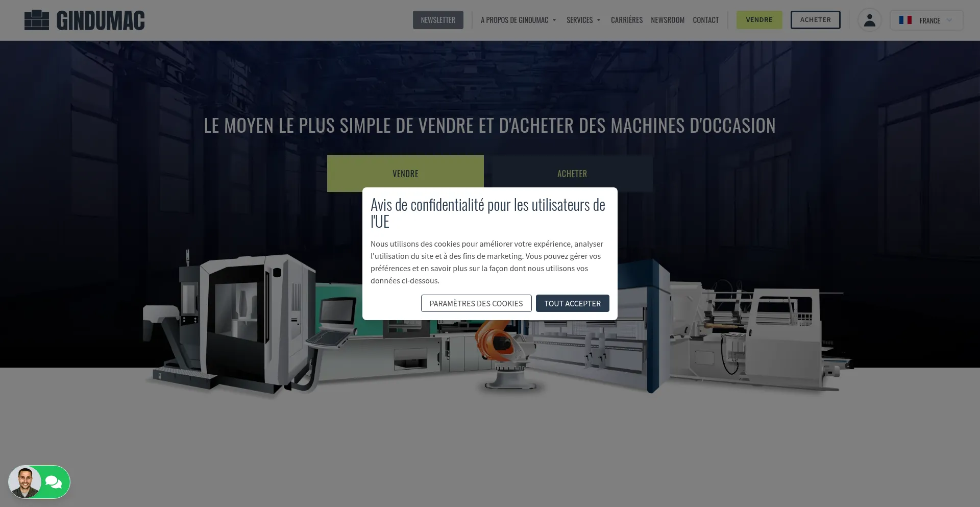The width and height of the screenshot is (980, 507).
Task: Click the French flag icon
Action: pos(905,20)
